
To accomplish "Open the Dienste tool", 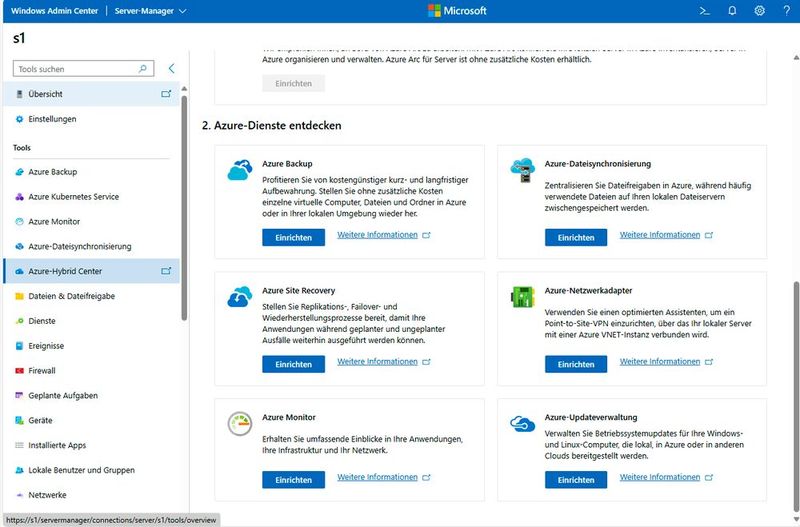I will [x=91, y=321].
